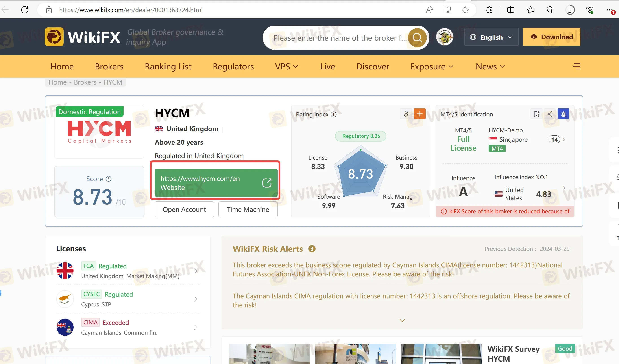Click the share icon in MT4/5 panel
This screenshot has width=619, height=364.
click(x=550, y=114)
